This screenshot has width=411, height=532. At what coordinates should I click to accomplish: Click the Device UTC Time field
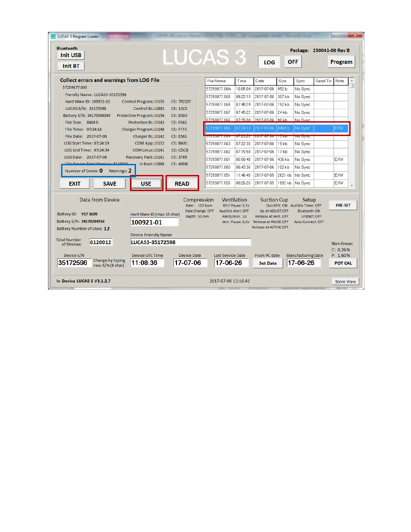pos(147,263)
